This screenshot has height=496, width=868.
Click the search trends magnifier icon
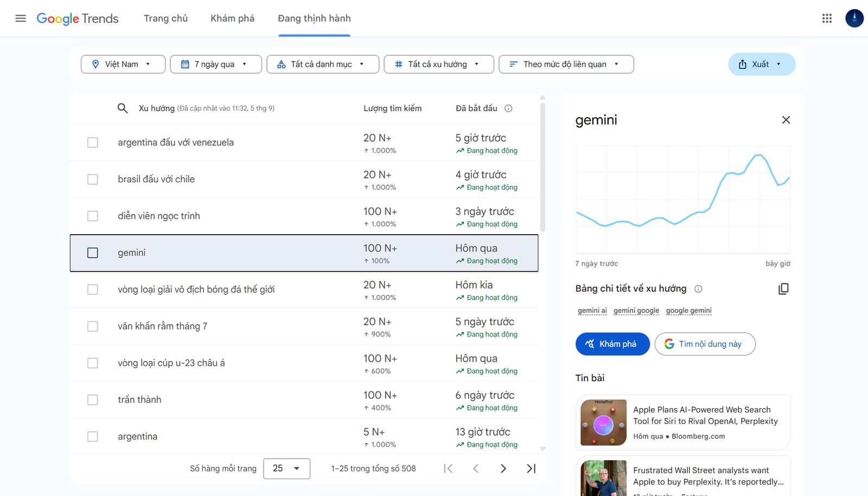click(x=123, y=108)
